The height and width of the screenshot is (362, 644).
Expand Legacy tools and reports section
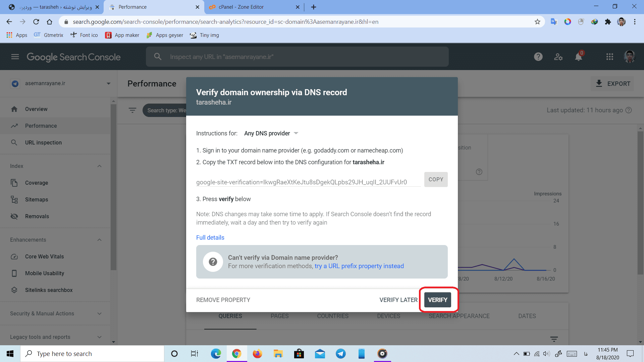tap(99, 337)
